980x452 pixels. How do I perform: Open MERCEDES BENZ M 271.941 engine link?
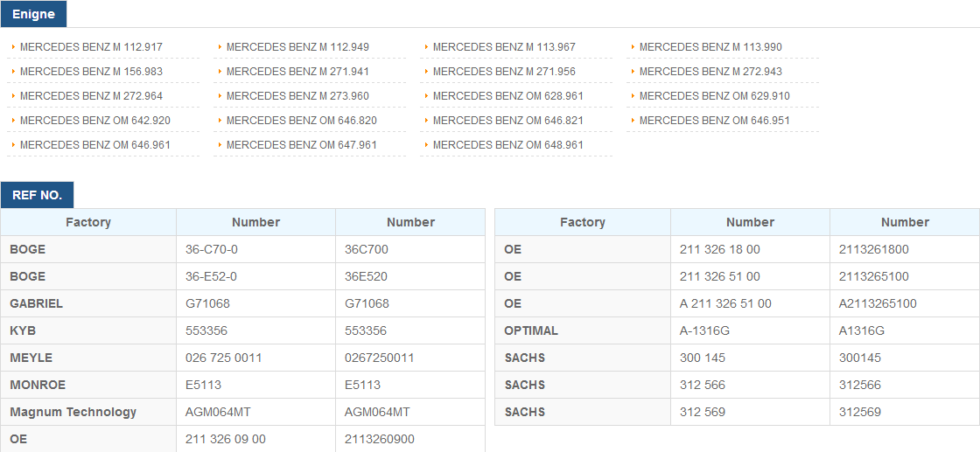coord(297,71)
